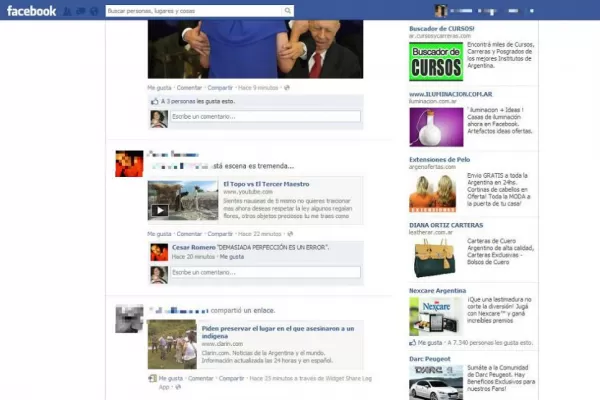Image resolution: width=600 pixels, height=400 pixels.
Task: Open avatar of the 'compartió un enlace' poster
Action: click(129, 318)
